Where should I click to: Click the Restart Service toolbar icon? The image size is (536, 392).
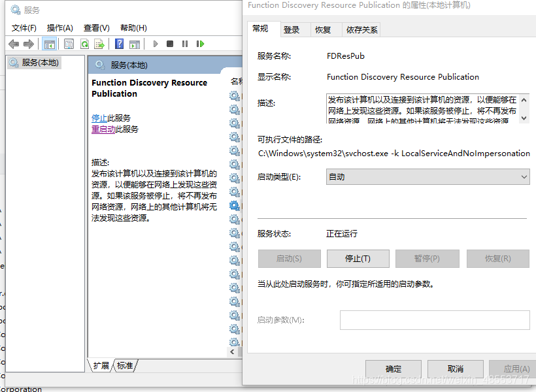tap(200, 44)
